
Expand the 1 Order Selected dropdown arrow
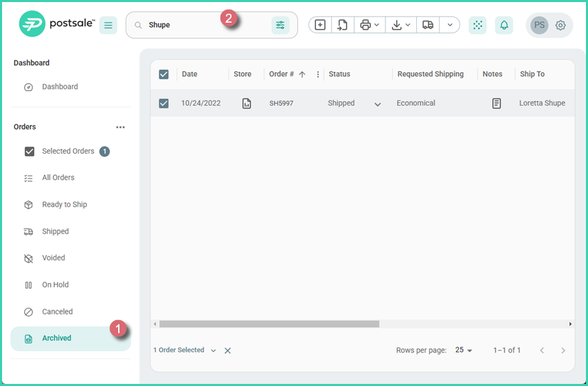coord(213,351)
